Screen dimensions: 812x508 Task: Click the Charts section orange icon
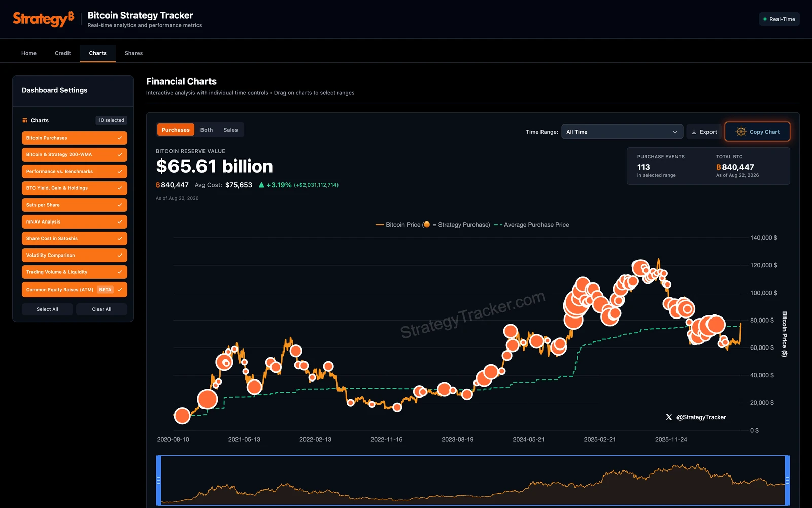(x=25, y=120)
